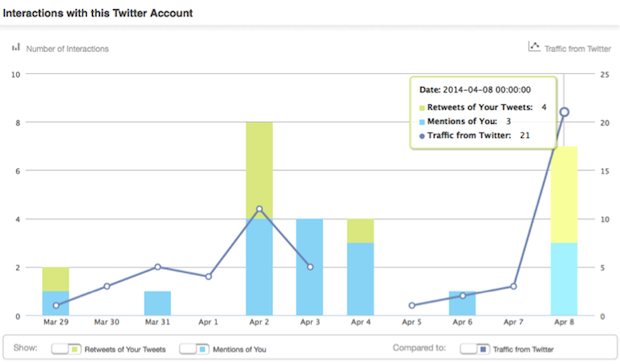Select the Apr 5 traffic data point
The width and height of the screenshot is (620, 364).
coord(412,306)
